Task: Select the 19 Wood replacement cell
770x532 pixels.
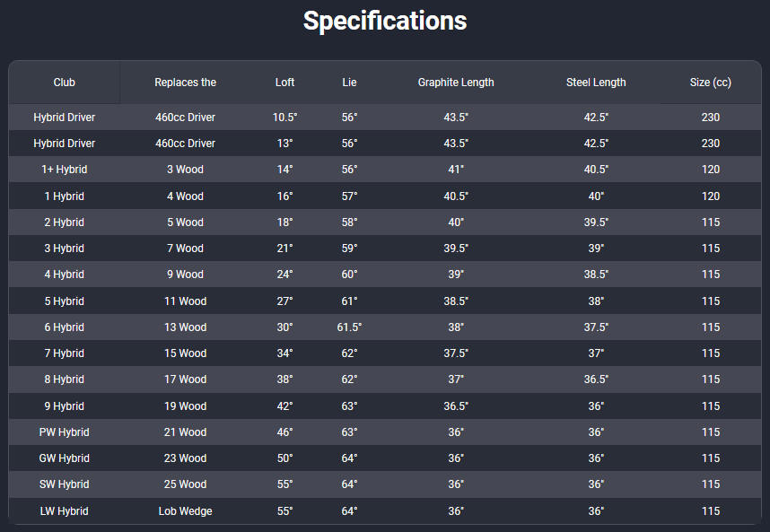Action: (x=185, y=406)
